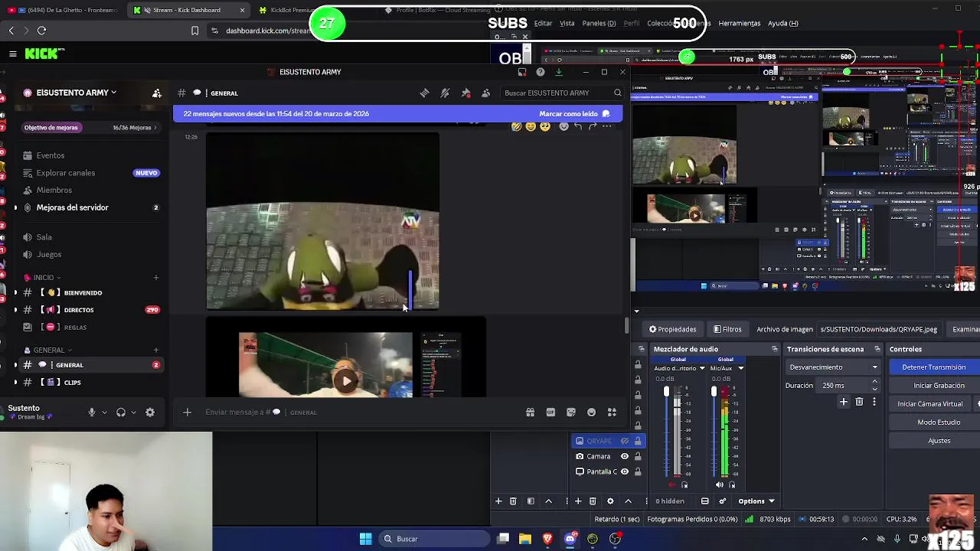Open Discord help question mark icon
Image resolution: width=980 pixels, height=551 pixels.
click(541, 72)
